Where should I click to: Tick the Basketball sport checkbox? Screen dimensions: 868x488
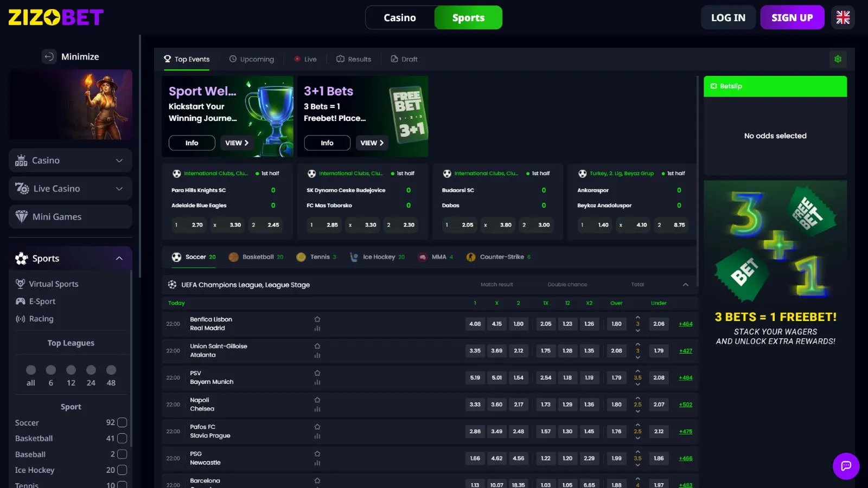[122, 438]
